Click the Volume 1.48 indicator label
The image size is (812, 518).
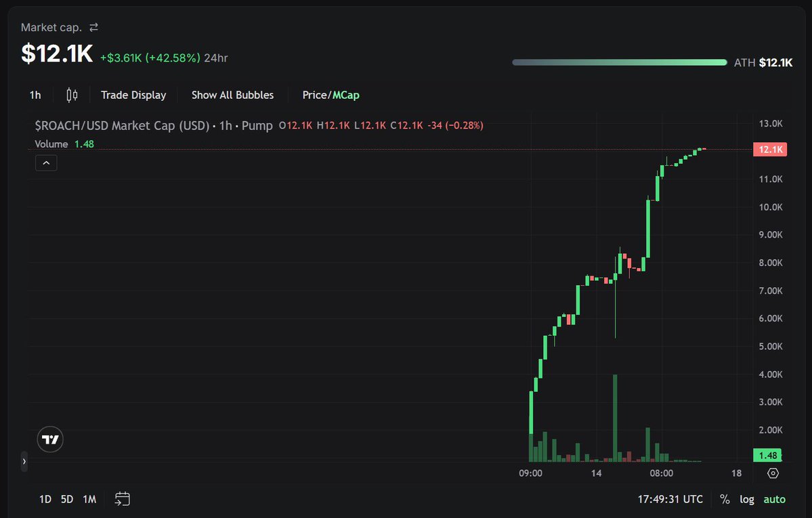point(64,144)
